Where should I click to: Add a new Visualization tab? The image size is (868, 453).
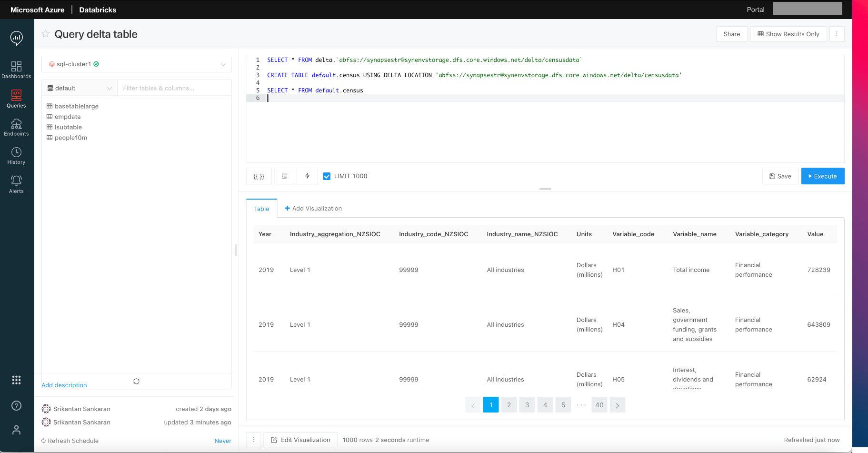click(x=313, y=208)
